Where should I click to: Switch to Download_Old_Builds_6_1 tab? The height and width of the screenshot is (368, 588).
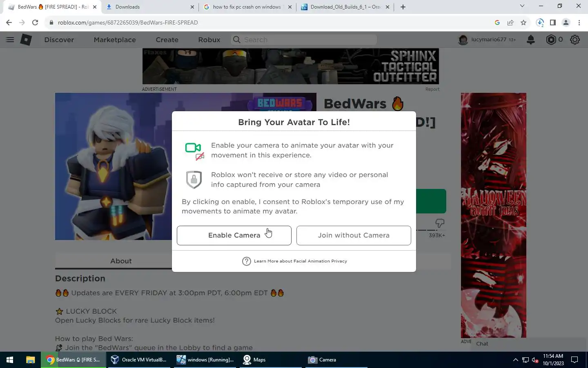point(345,7)
